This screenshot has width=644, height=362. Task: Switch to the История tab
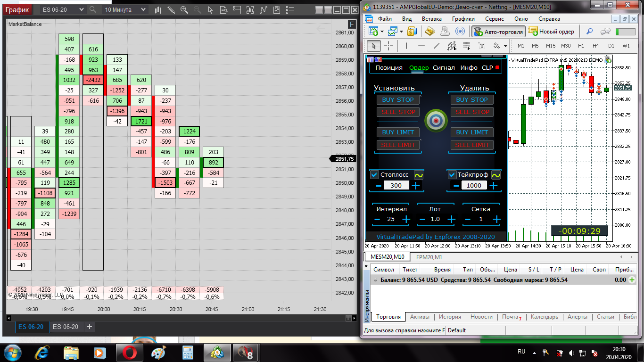[x=449, y=317]
